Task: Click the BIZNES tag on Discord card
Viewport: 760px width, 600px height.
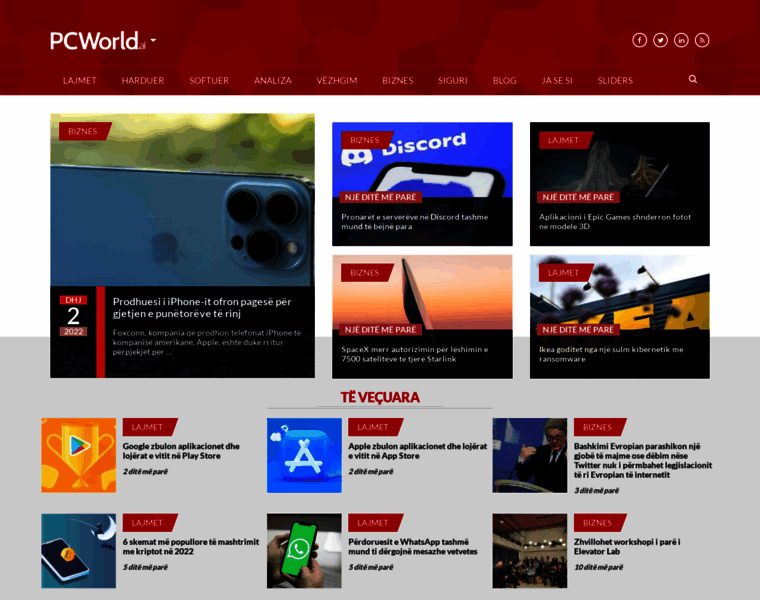Action: click(367, 140)
